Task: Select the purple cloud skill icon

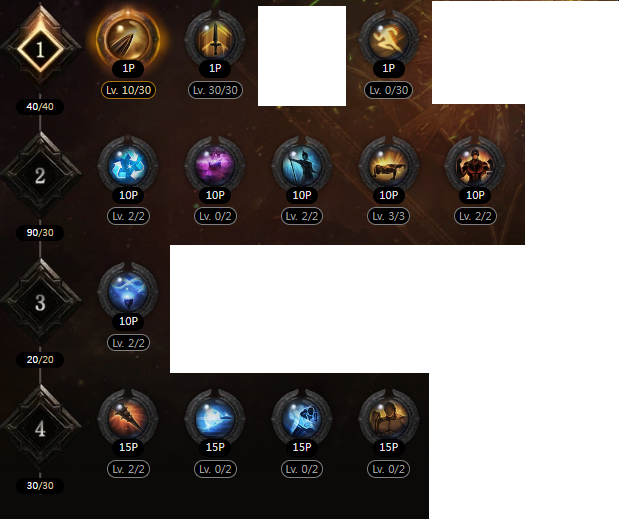Action: pyautogui.click(x=215, y=166)
